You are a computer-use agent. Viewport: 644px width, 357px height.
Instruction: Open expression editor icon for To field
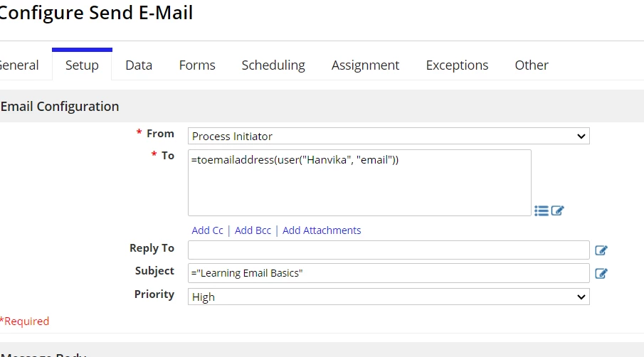pos(557,211)
